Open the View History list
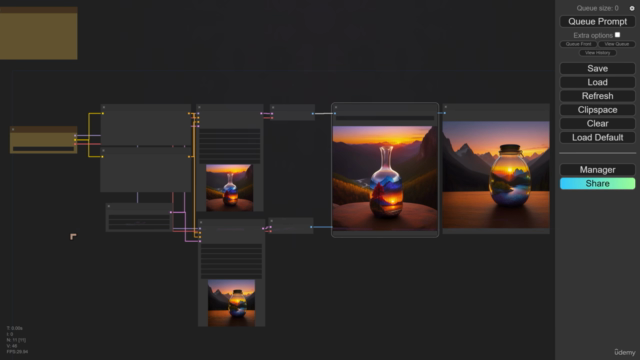The width and height of the screenshot is (640, 360). point(598,53)
